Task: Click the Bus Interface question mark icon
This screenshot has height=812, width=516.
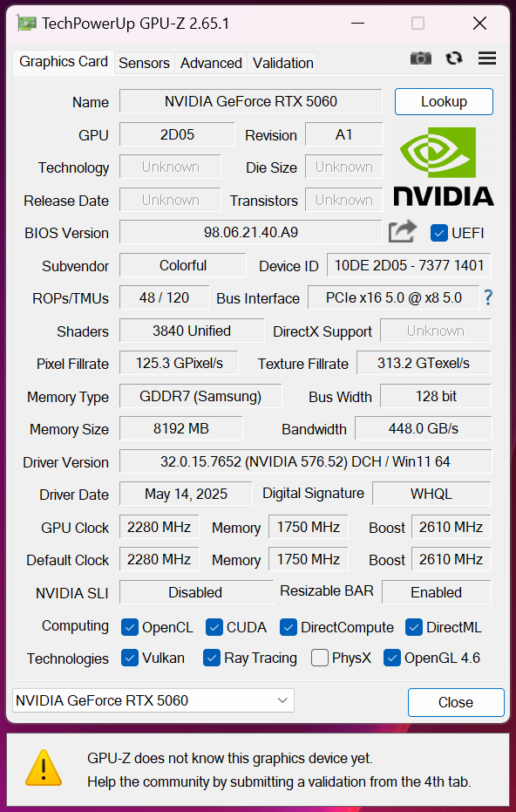Action: coord(487,297)
